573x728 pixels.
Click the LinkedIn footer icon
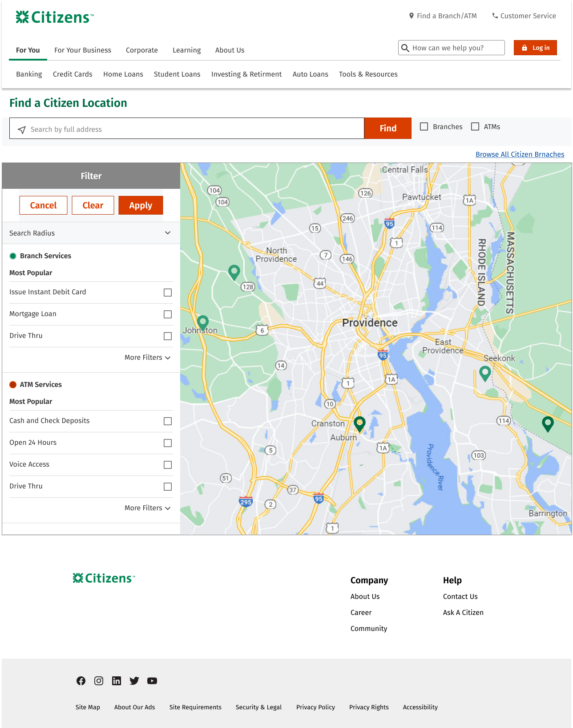coord(117,681)
